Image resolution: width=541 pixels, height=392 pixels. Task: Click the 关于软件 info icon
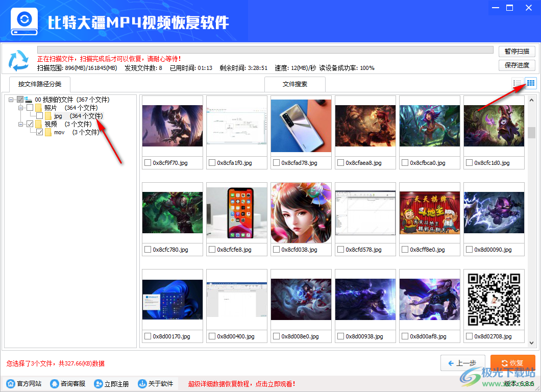tap(142, 384)
